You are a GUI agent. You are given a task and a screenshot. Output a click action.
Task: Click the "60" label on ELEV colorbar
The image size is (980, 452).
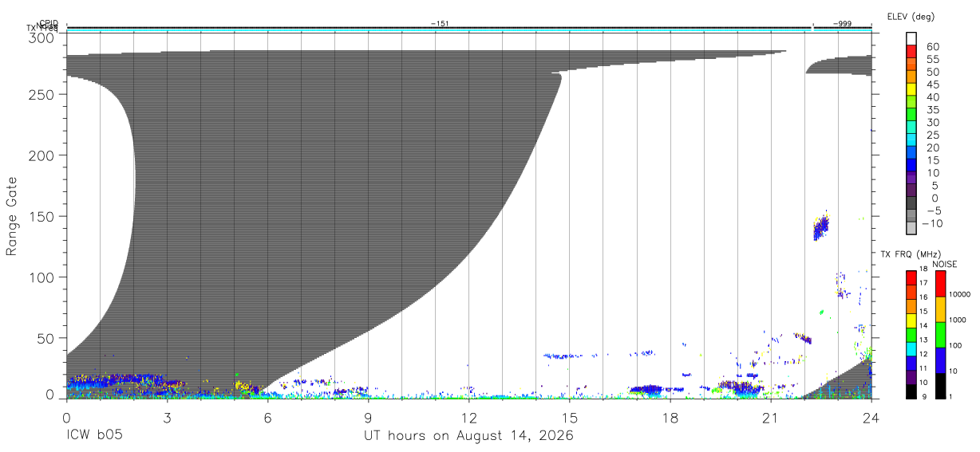tap(934, 46)
